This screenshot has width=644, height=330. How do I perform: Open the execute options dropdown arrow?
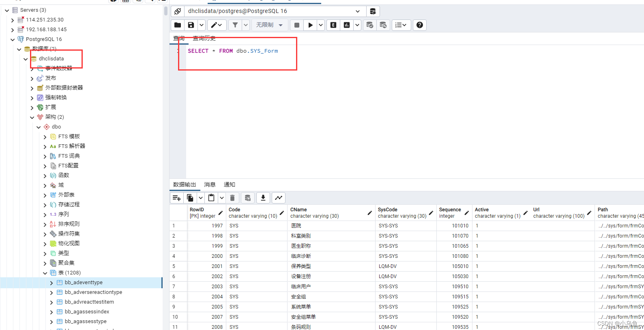pyautogui.click(x=321, y=25)
